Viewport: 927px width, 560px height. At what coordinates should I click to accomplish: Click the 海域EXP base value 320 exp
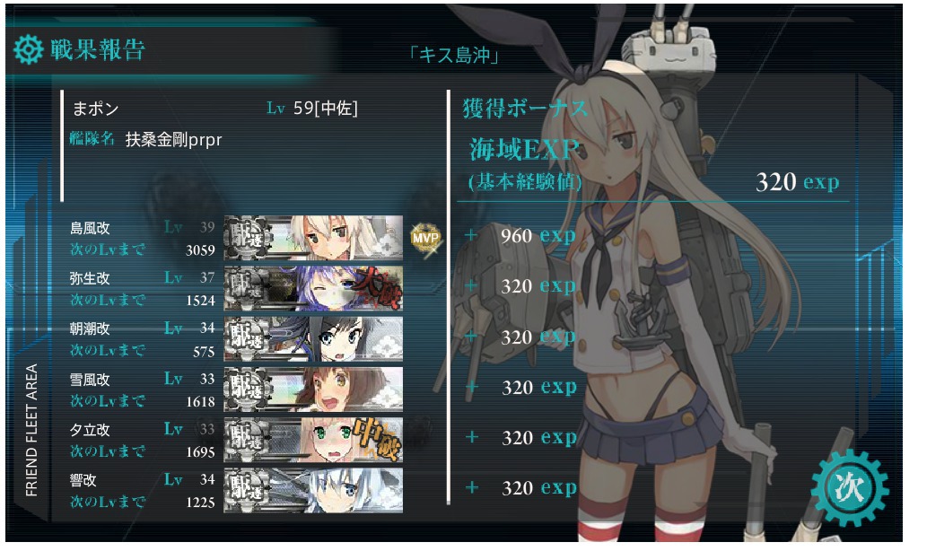797,181
